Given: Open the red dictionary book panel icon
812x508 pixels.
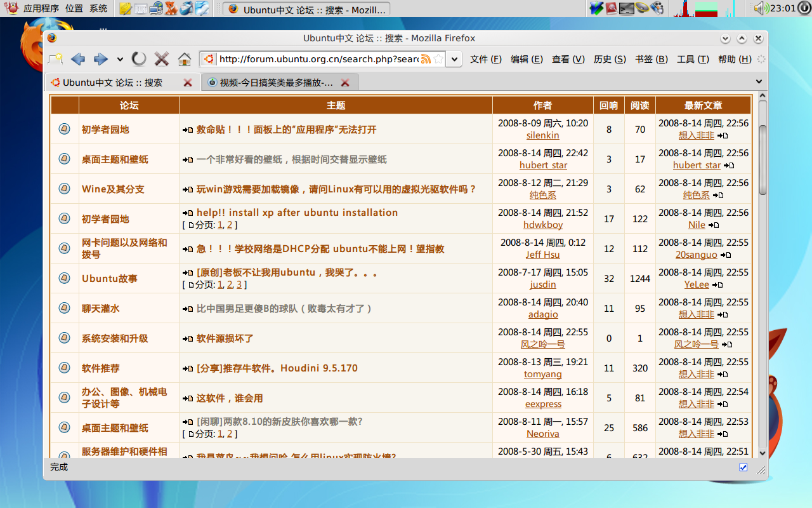Looking at the screenshot, I should (612, 8).
